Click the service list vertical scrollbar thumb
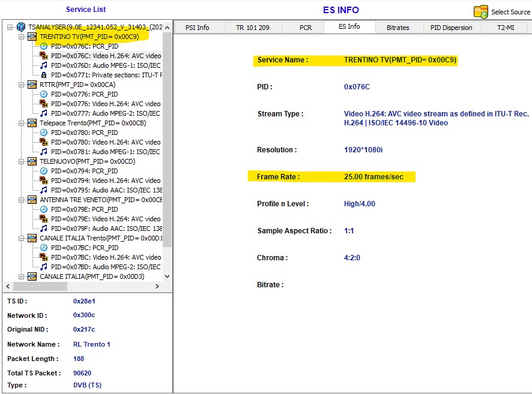The height and width of the screenshot is (394, 532). coord(167,139)
